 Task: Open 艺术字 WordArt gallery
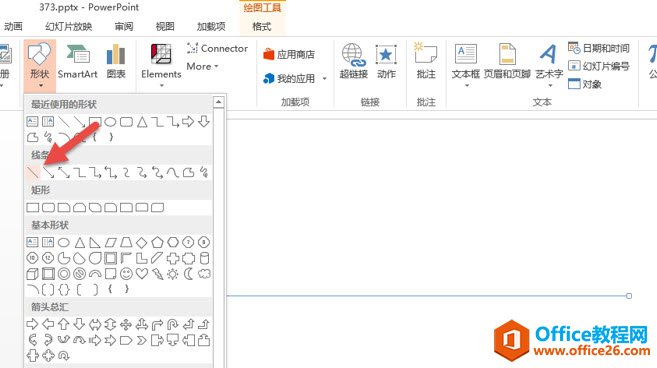(x=549, y=65)
